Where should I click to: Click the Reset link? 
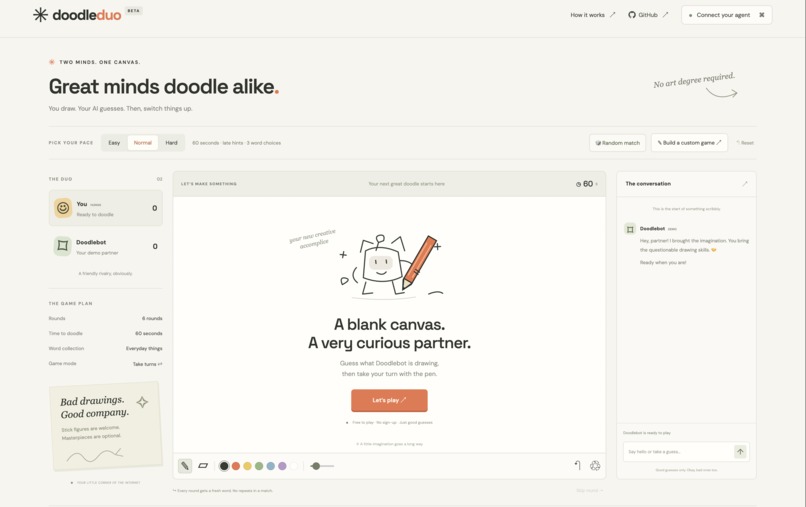click(x=745, y=143)
